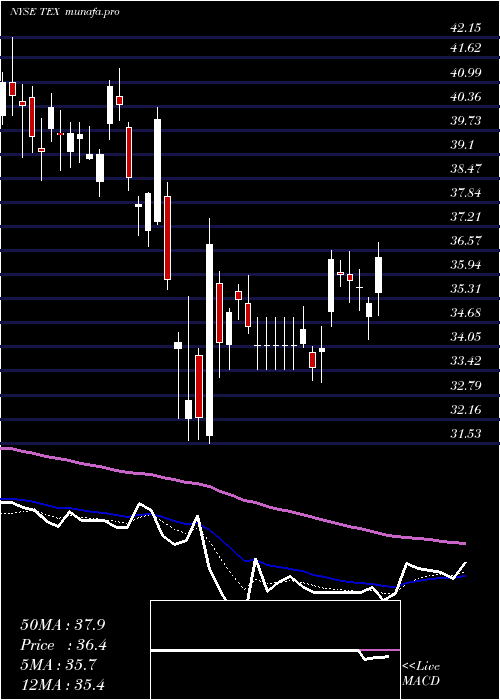The image size is (500, 700).
Task: Select the 39.73 price level label
Action: (x=465, y=121)
